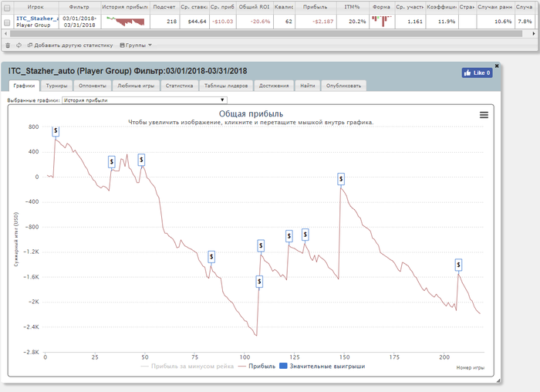The height and width of the screenshot is (392, 540).
Task: Toggle the Прибыль legend series
Action: (x=257, y=367)
